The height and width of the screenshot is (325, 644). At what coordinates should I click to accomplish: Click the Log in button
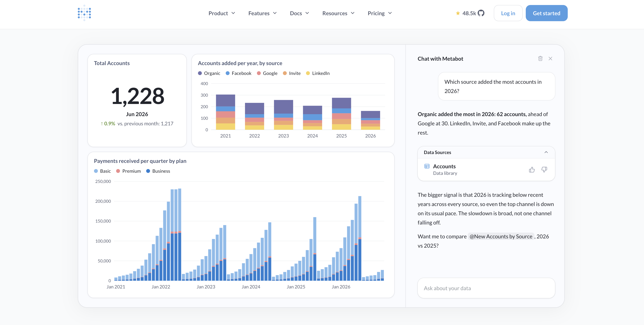click(x=508, y=13)
